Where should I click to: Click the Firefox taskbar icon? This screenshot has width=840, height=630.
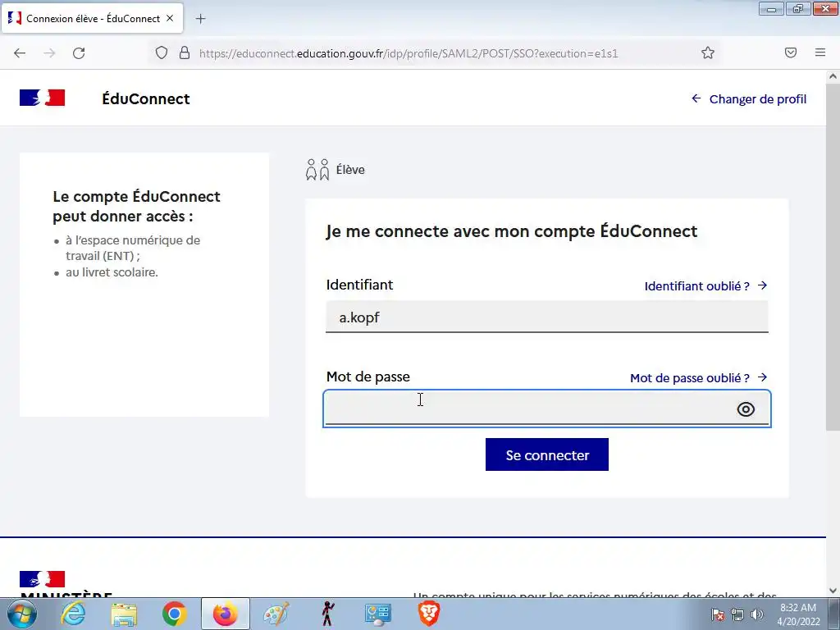[x=225, y=614]
